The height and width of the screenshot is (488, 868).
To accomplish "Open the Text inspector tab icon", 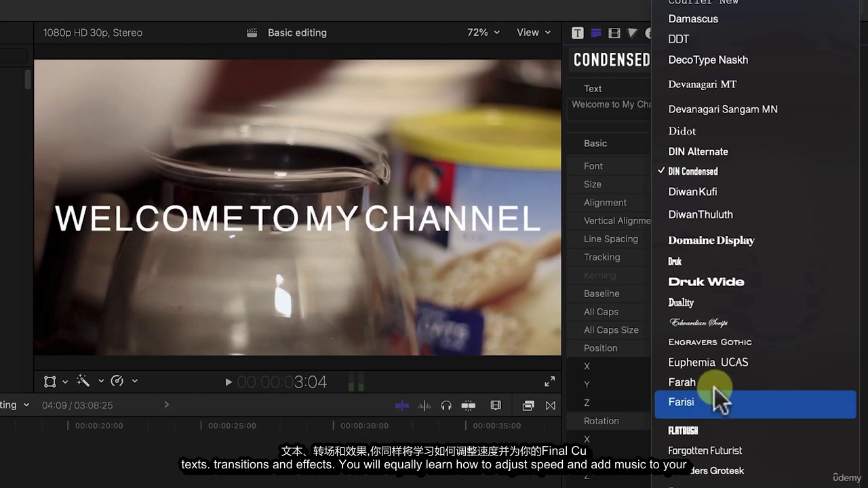I will pos(596,33).
